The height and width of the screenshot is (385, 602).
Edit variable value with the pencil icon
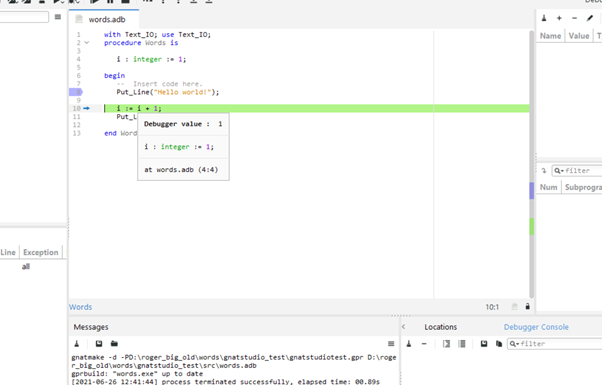tap(590, 18)
